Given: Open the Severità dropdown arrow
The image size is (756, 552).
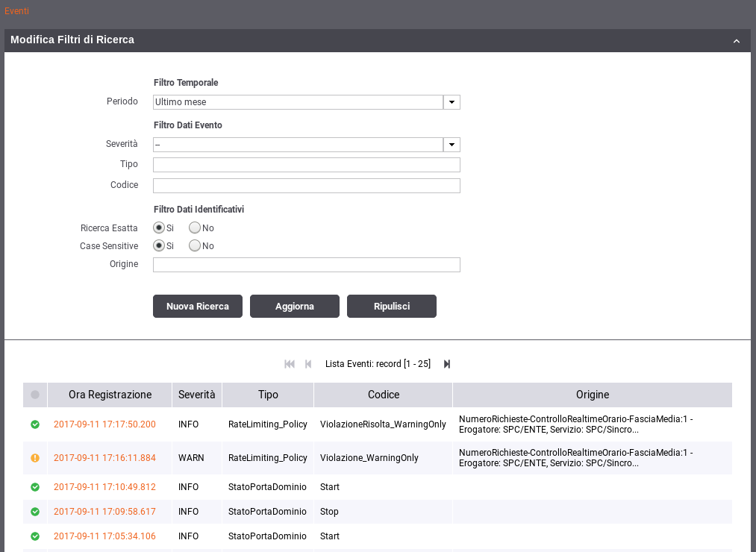Looking at the screenshot, I should tap(452, 145).
